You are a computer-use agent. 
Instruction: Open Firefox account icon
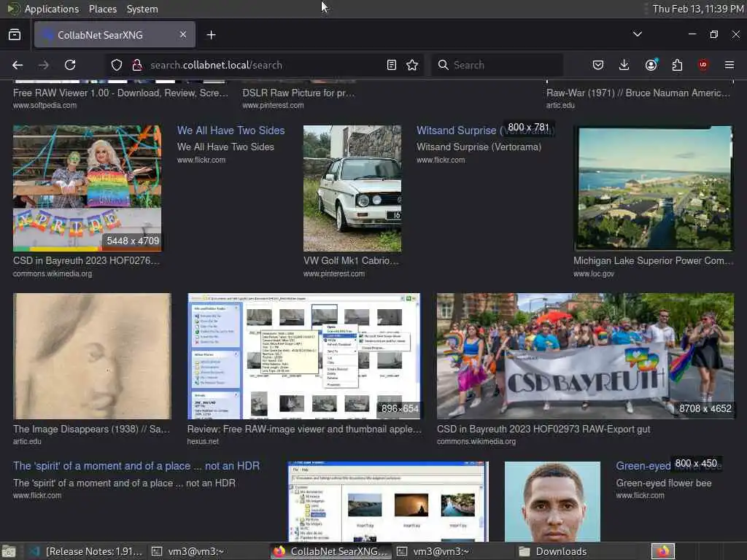[x=651, y=65]
